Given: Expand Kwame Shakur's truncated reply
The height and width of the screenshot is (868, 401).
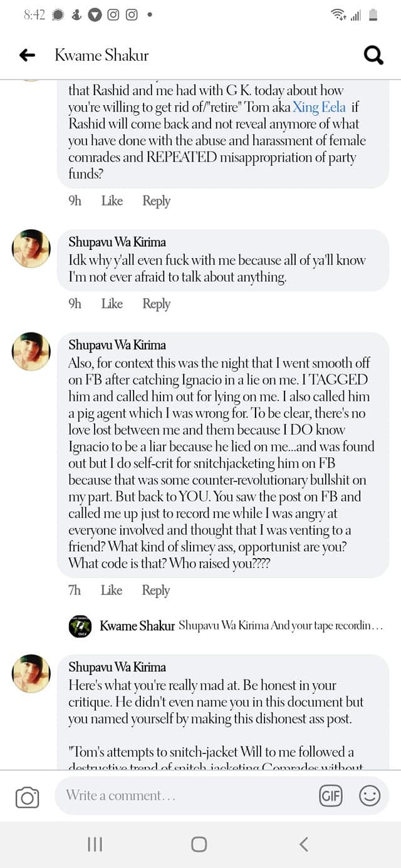Looking at the screenshot, I should (279, 626).
